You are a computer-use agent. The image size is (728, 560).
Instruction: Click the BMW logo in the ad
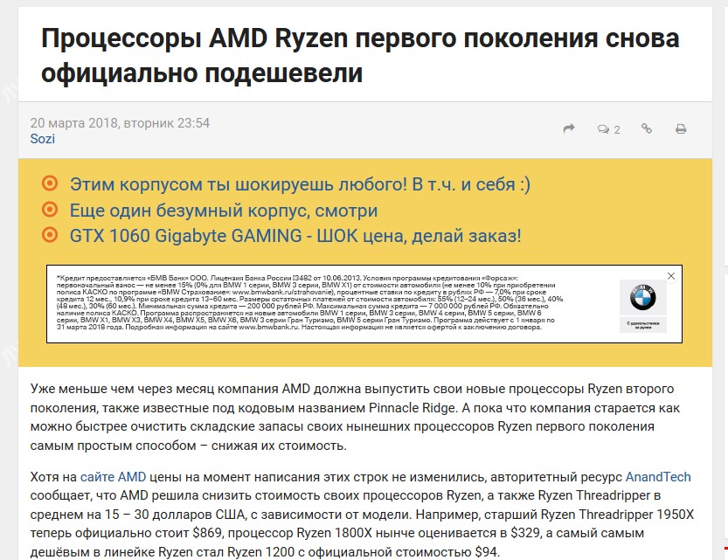[642, 300]
